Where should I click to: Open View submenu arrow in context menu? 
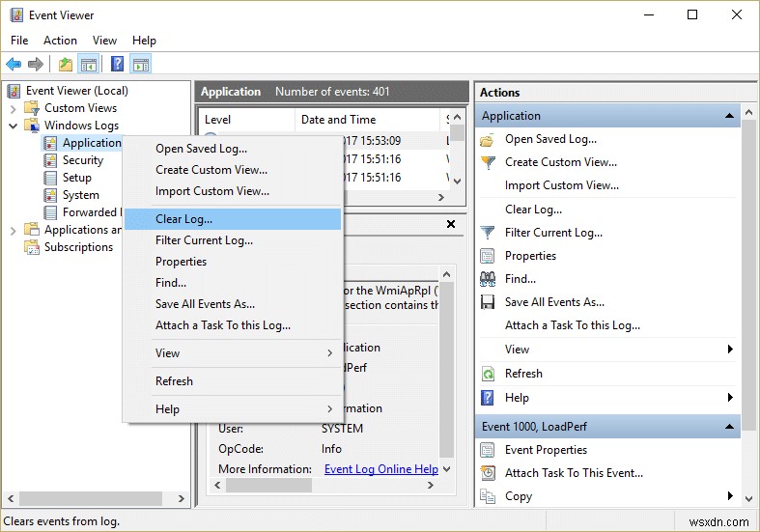(329, 353)
